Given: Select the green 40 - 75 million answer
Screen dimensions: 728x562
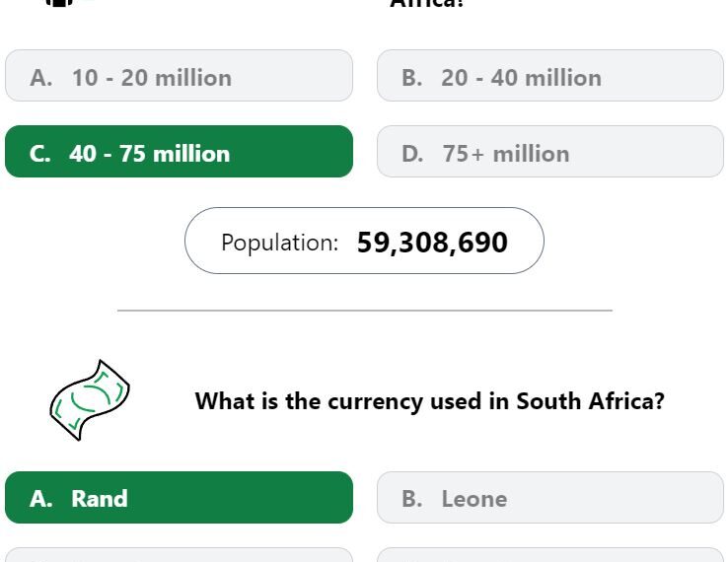Looking at the screenshot, I should [179, 151].
